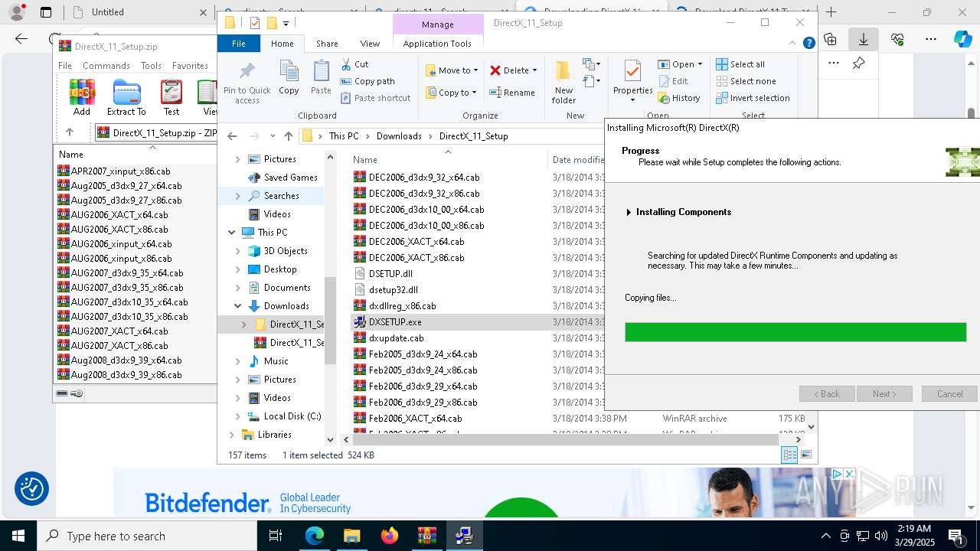The width and height of the screenshot is (980, 551).
Task: Go up one level in WinRAR
Action: coord(70,132)
